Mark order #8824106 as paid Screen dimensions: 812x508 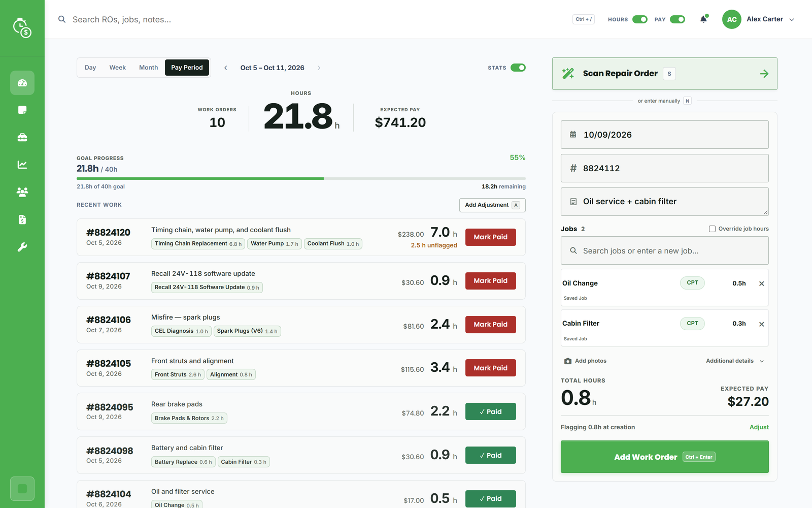491,325
